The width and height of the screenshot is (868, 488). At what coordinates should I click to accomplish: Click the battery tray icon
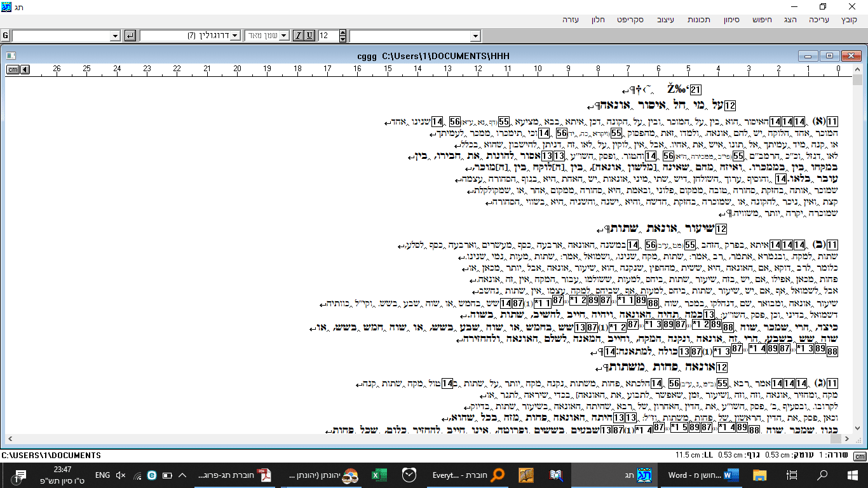[167, 475]
